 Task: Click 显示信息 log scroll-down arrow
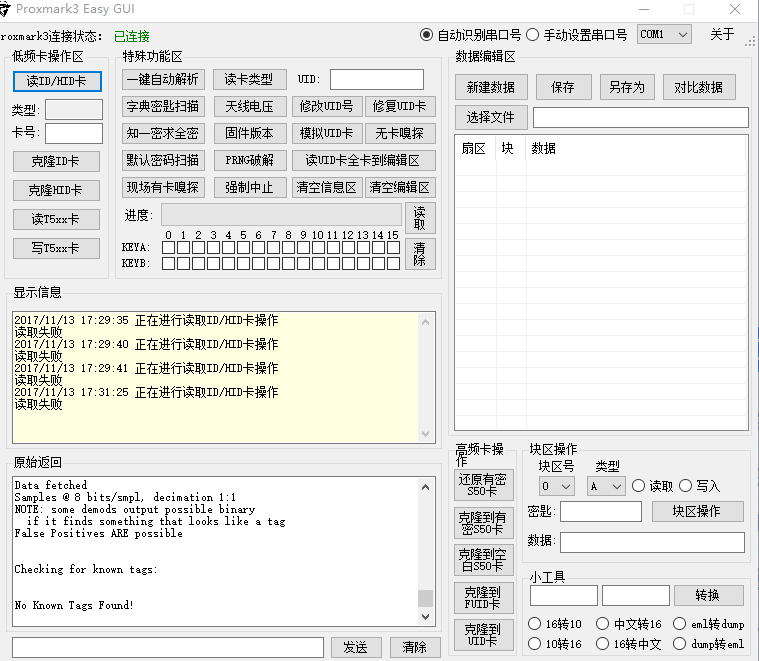click(425, 434)
